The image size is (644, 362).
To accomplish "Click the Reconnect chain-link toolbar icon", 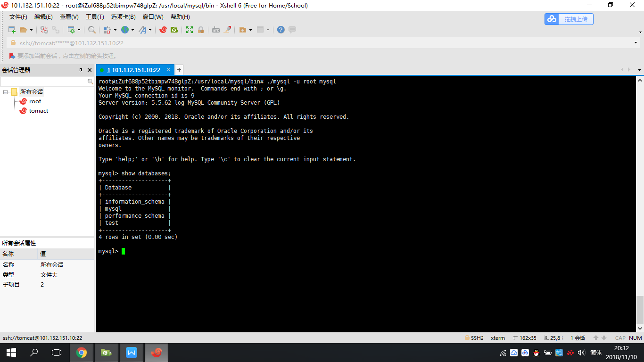I will [56, 30].
